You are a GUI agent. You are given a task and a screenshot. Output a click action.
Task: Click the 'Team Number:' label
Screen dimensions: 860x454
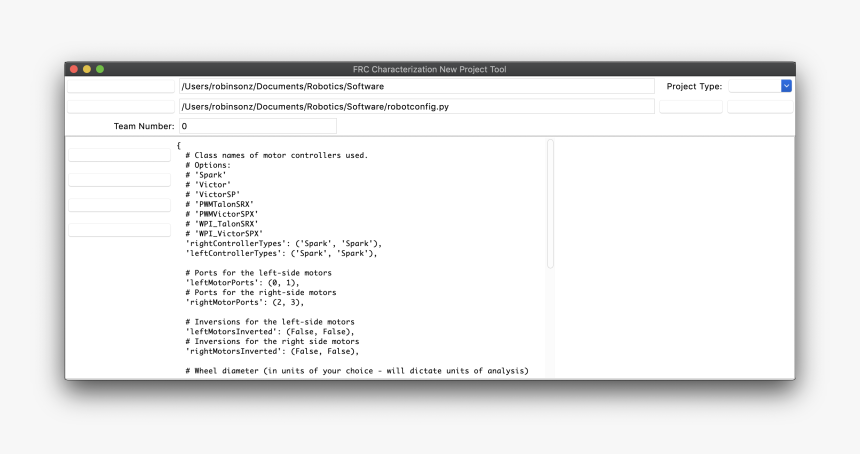pyautogui.click(x=144, y=126)
